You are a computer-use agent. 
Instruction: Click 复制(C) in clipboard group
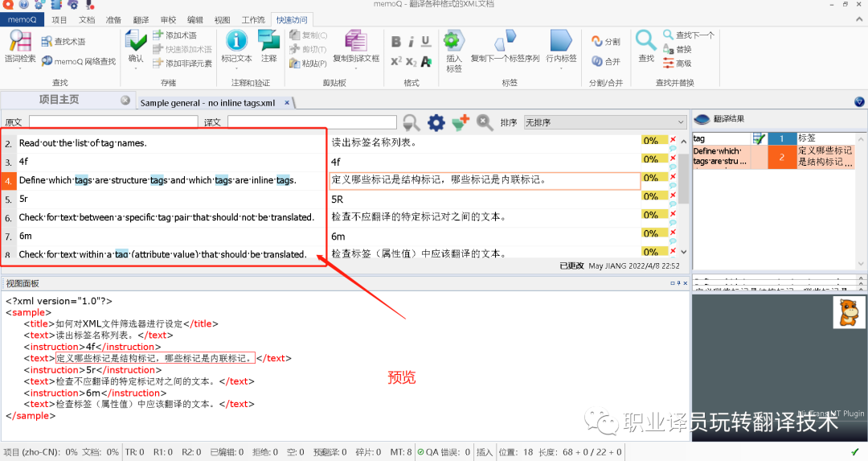(x=308, y=35)
